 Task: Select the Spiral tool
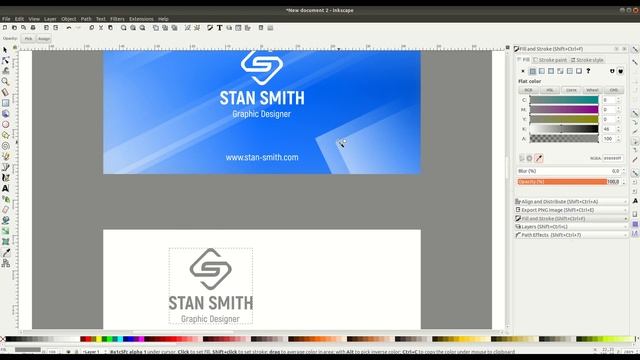pyautogui.click(x=5, y=146)
